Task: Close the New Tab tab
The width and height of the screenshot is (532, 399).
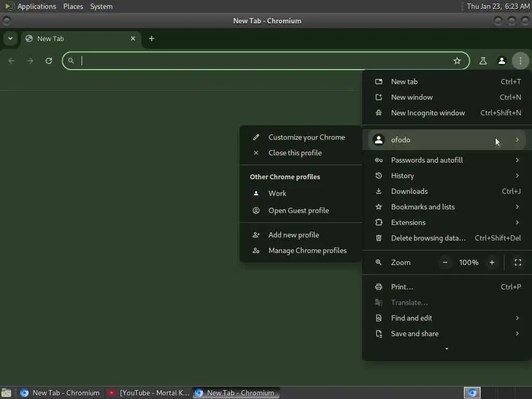Action: 133,38
